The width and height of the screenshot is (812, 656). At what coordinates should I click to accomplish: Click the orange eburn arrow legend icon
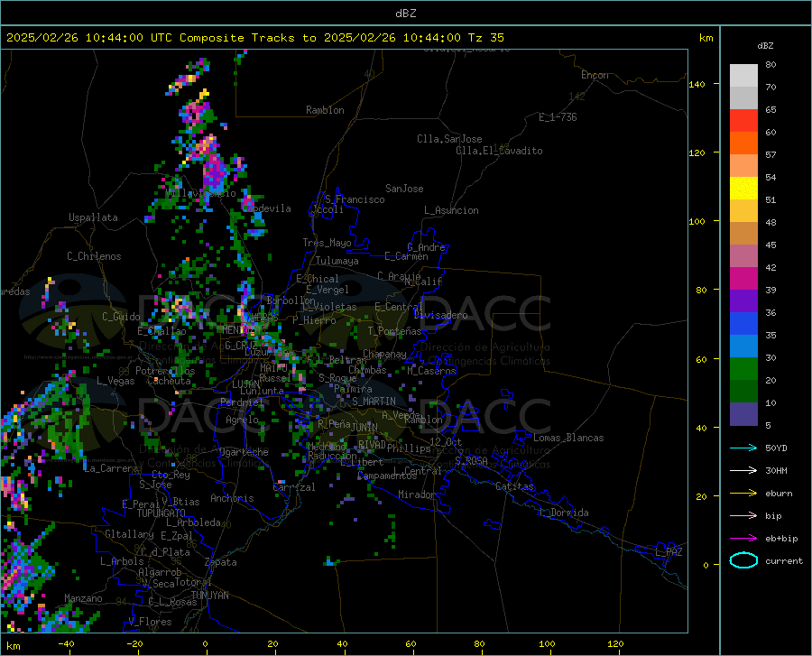pos(743,494)
